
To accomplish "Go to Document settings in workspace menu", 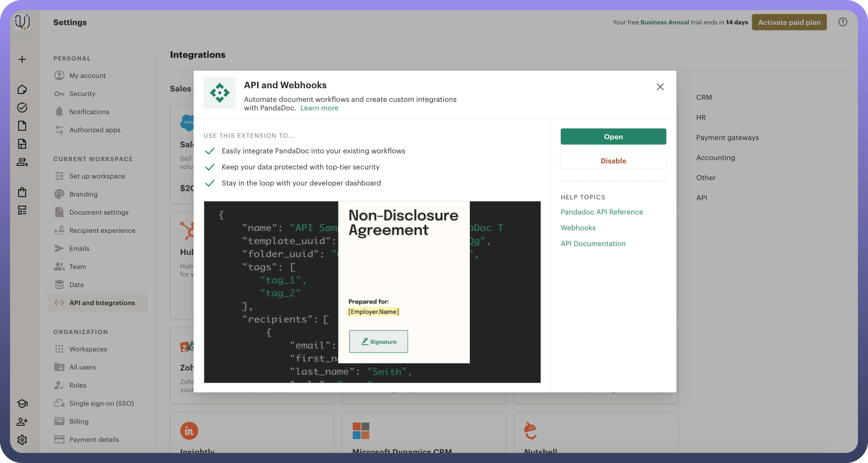I will 99,212.
